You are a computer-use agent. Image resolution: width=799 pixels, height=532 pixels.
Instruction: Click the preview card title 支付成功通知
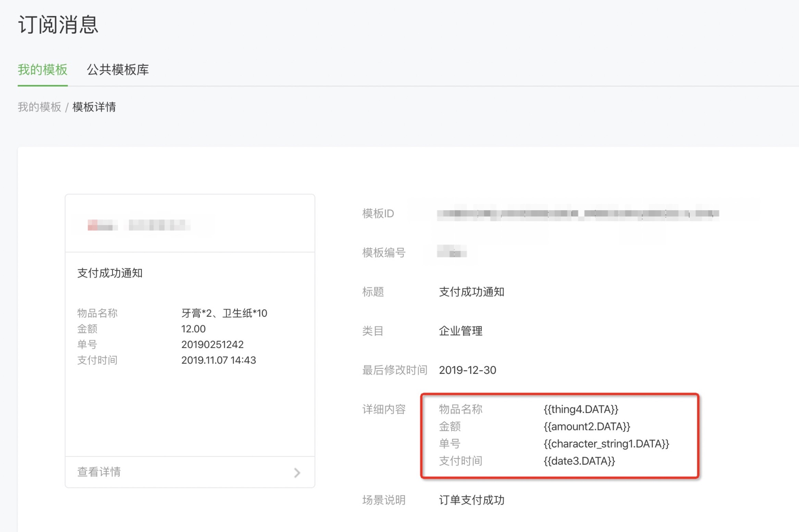click(x=110, y=273)
